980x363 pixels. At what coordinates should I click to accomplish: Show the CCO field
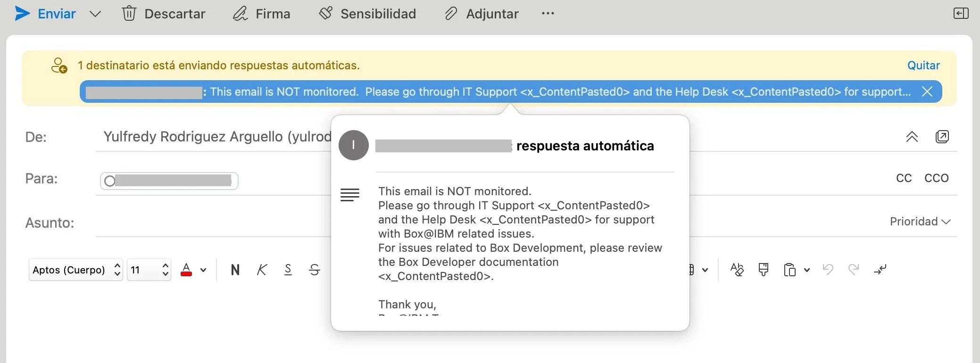pos(936,178)
